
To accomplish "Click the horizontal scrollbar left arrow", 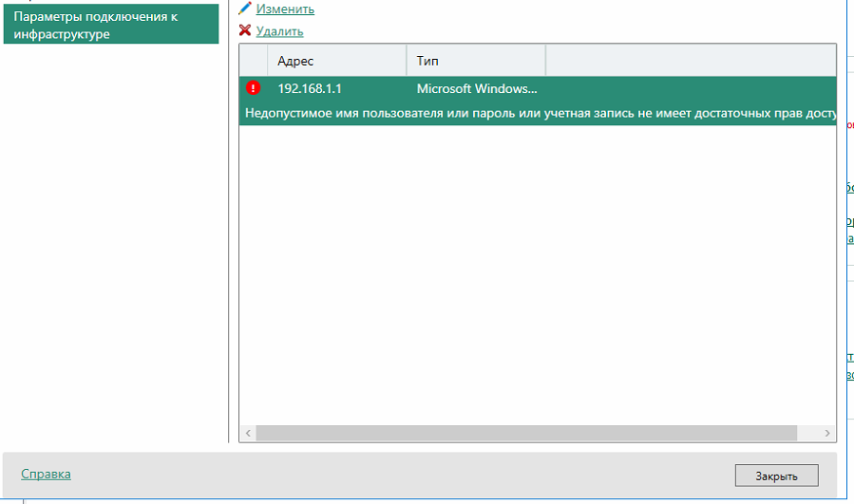I will pyautogui.click(x=248, y=433).
